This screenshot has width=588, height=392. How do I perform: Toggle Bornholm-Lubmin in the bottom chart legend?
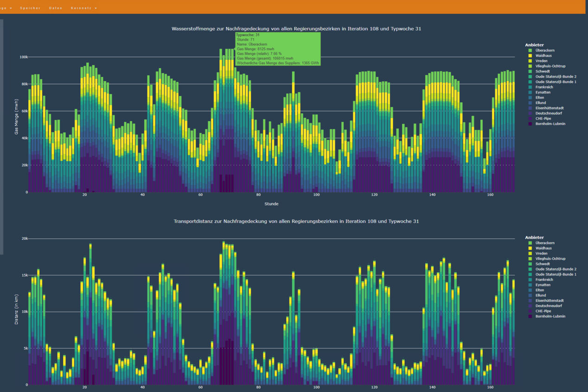[550, 316]
